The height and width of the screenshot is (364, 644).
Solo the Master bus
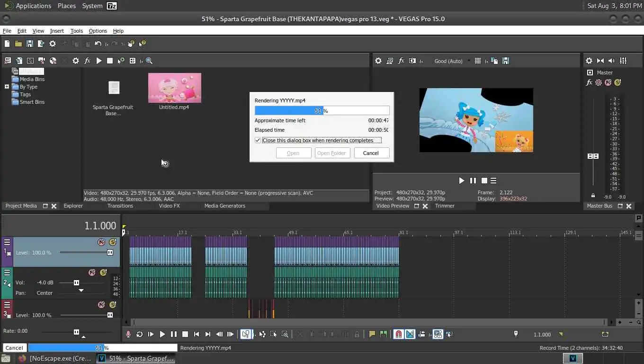617,82
